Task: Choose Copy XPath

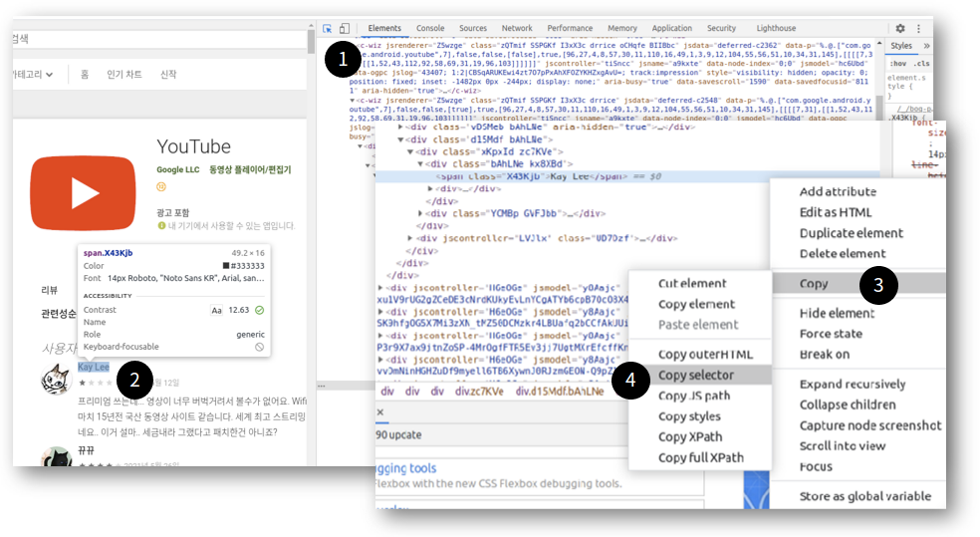Action: coord(690,437)
